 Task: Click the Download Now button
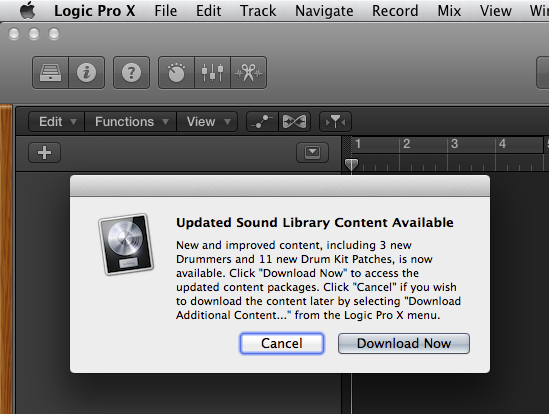point(404,343)
